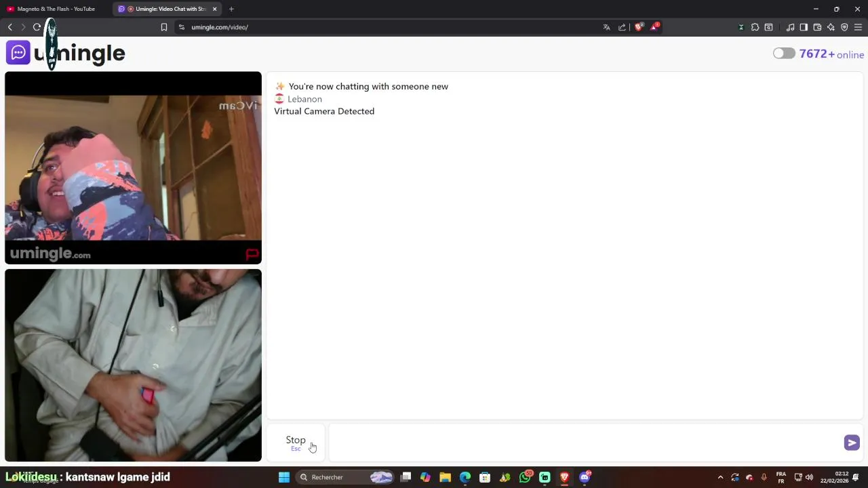Open Brave Rewards triangle icon
Screen dimensions: 868x488
[x=654, y=27]
